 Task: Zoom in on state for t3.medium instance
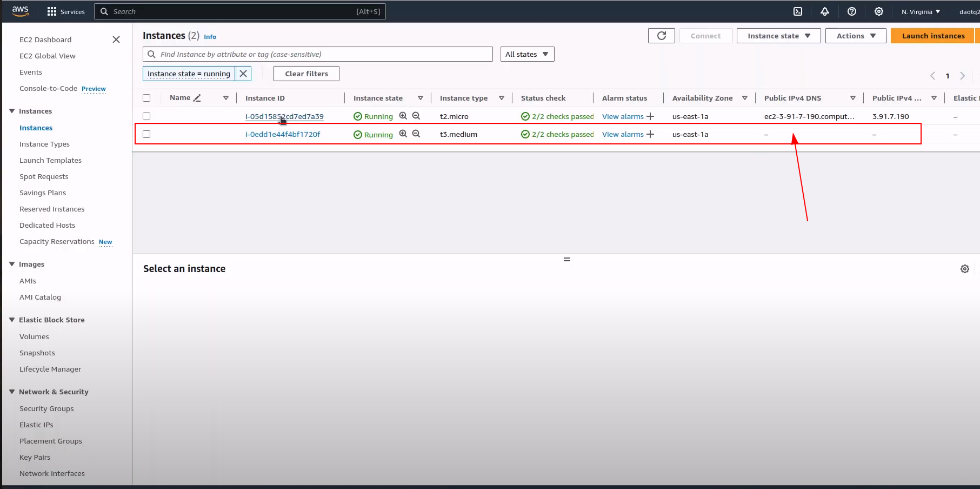403,134
